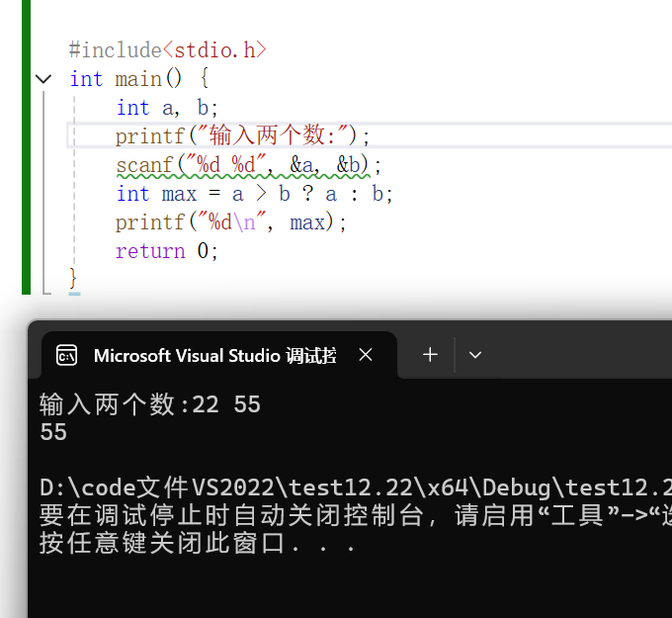Click the '要在调试停止时自动关闭控制台' console line
Image resolution: width=672 pixels, height=618 pixels.
click(x=356, y=515)
